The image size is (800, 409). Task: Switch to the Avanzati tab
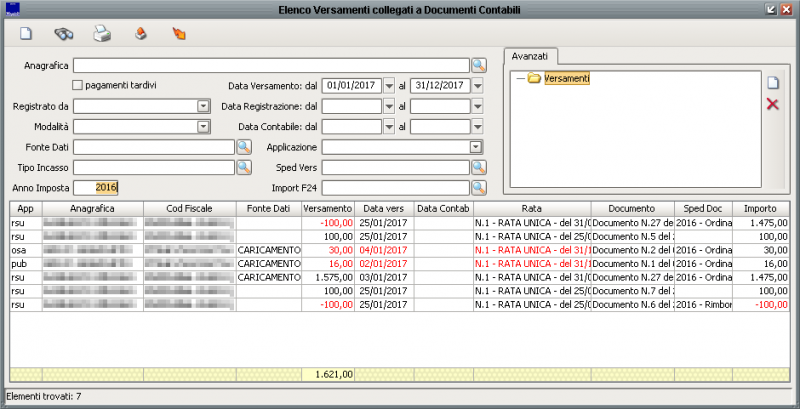pyautogui.click(x=530, y=56)
